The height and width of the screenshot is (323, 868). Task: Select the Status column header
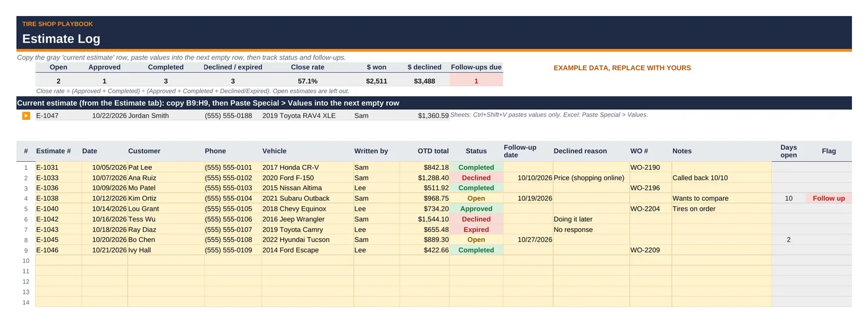coord(476,151)
